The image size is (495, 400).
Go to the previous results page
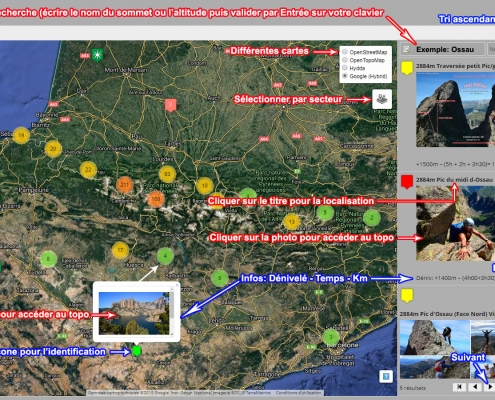[475, 387]
